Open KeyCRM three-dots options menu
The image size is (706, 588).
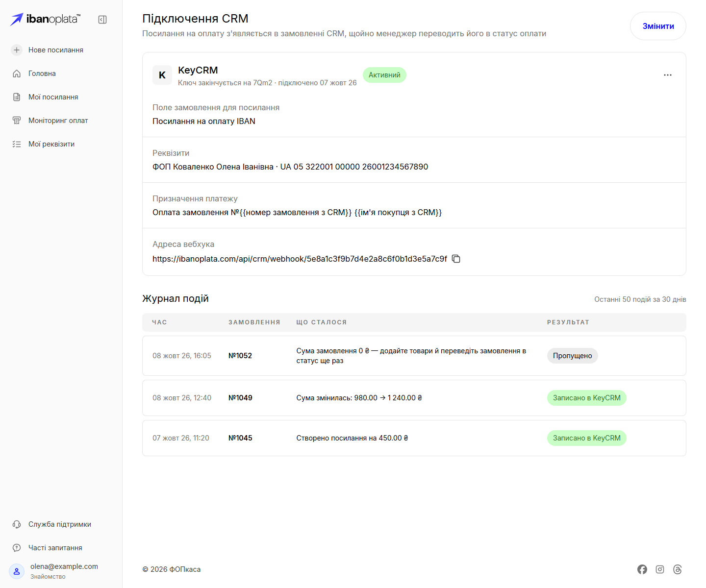tap(668, 75)
